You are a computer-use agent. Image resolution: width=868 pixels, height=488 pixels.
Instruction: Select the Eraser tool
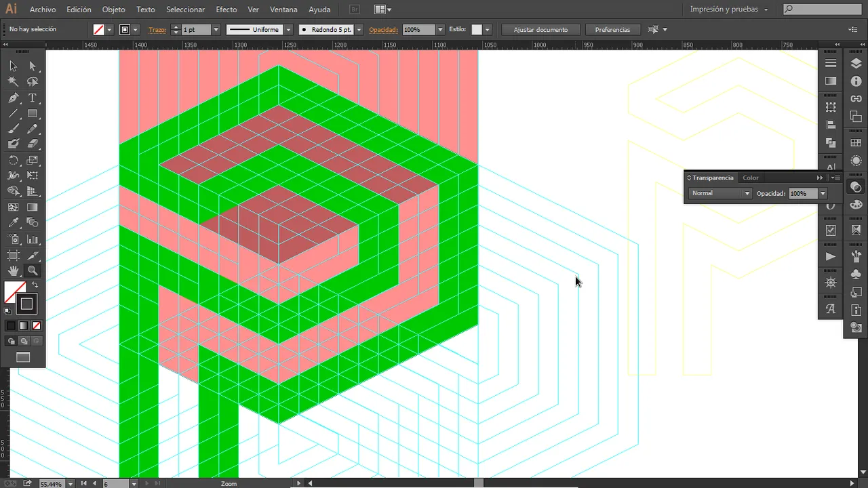33,144
